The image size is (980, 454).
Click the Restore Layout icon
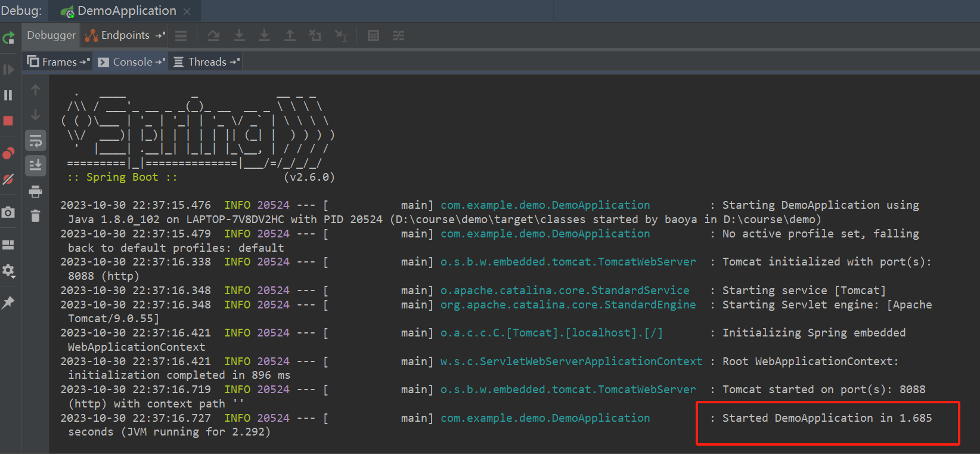pyautogui.click(x=8, y=245)
